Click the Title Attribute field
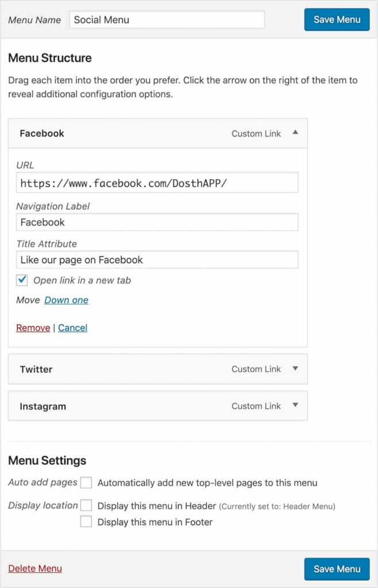Screen dimensions: 378x588 156,260
